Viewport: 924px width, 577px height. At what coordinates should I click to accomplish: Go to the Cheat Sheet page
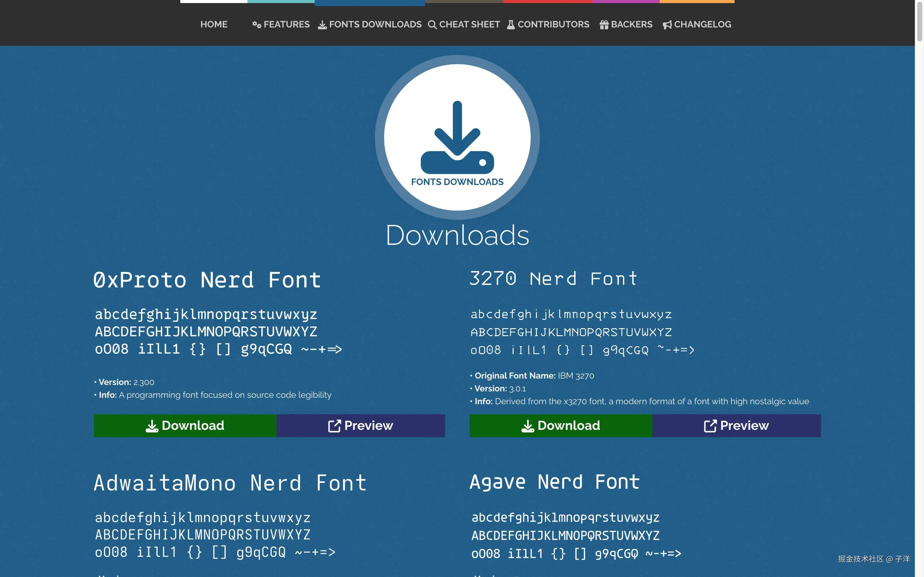click(x=469, y=24)
